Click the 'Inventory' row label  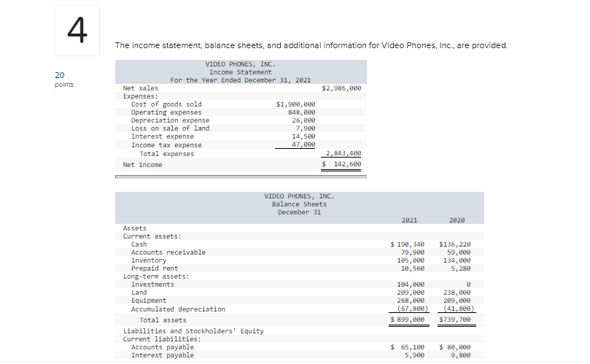pos(149,260)
